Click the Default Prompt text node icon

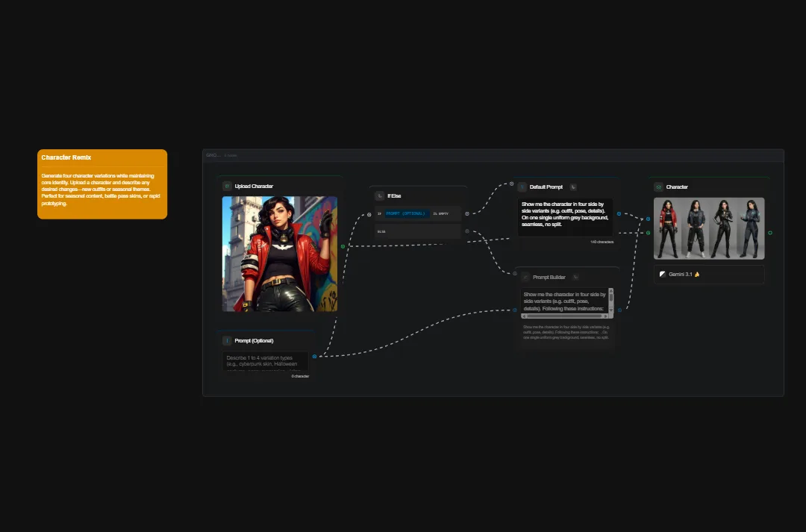coord(521,187)
